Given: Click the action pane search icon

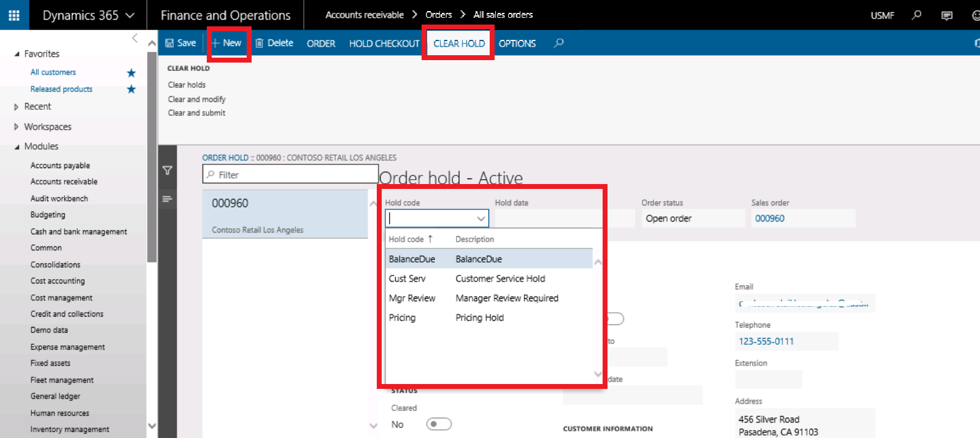Looking at the screenshot, I should point(558,43).
